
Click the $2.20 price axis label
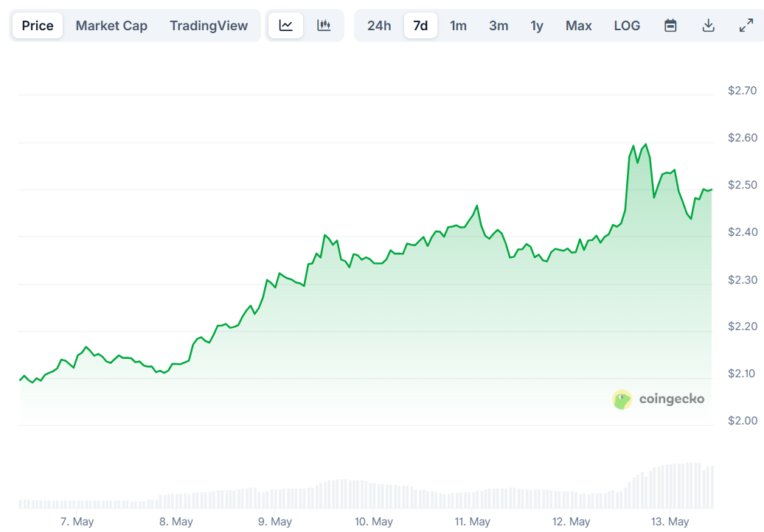tap(742, 326)
